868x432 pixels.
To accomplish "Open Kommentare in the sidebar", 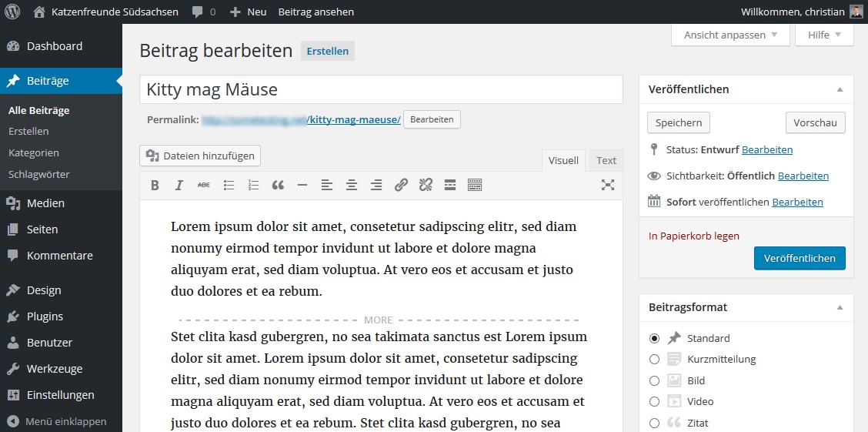I will click(x=61, y=256).
